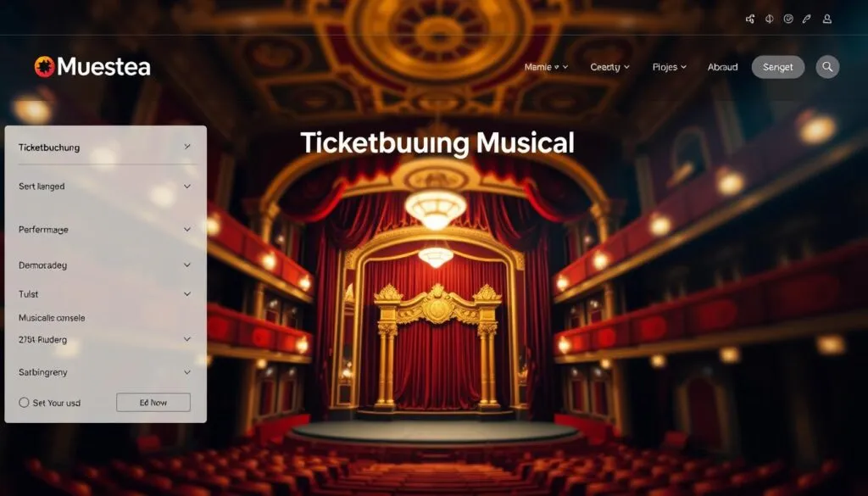Click the round search magnifier button
868x496 pixels.
coord(827,67)
